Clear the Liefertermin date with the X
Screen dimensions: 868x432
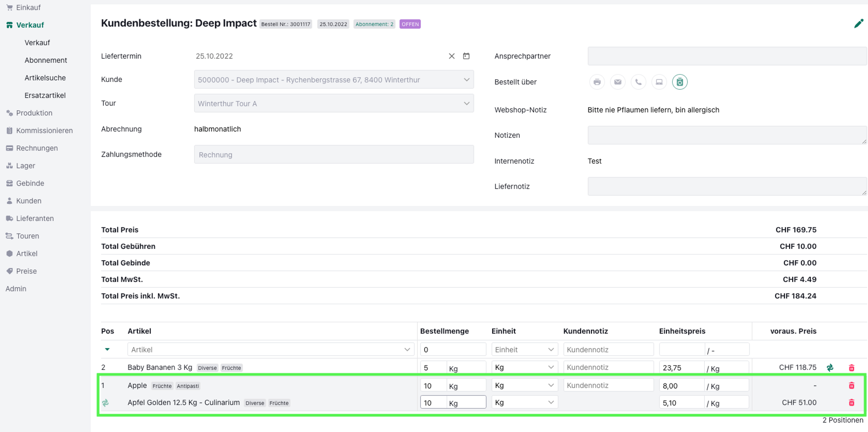point(451,56)
